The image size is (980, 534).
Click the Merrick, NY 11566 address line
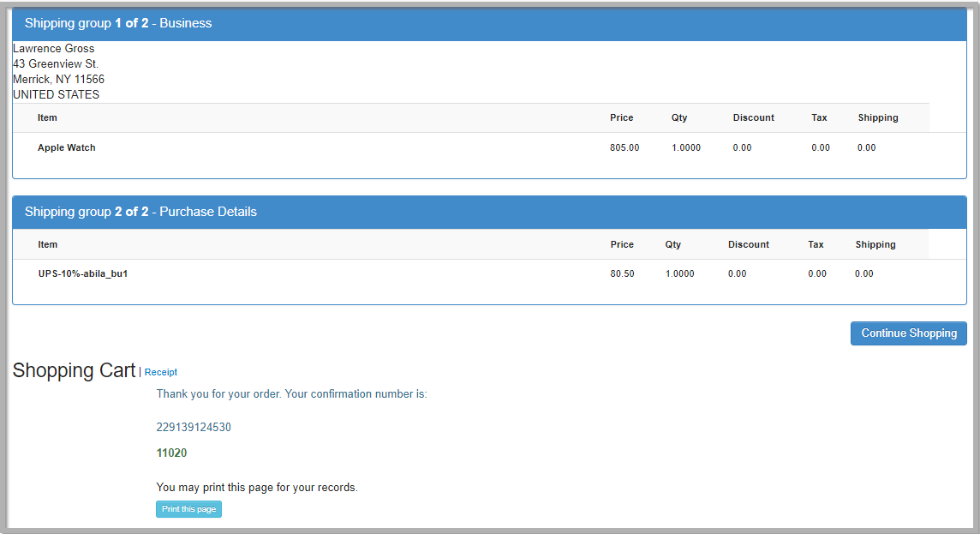[57, 79]
